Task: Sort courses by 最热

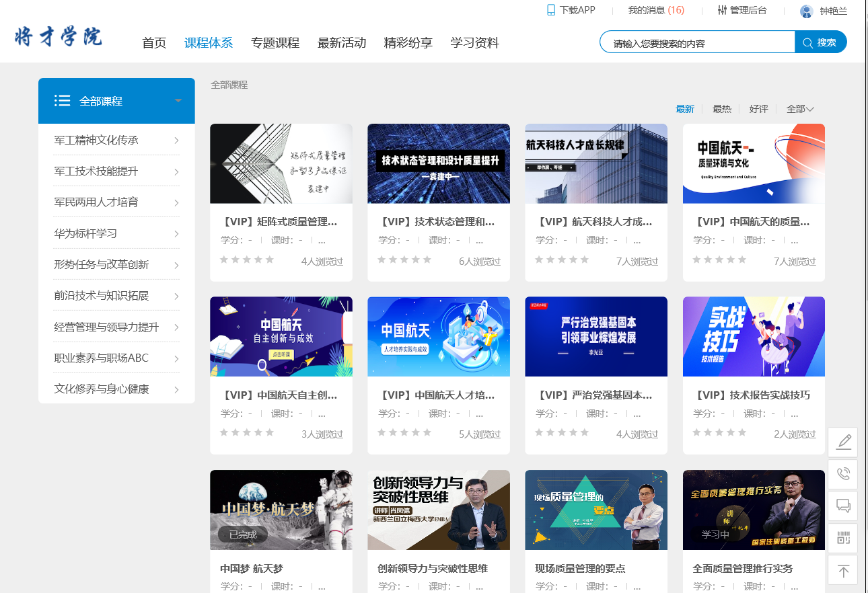Action: pos(722,109)
